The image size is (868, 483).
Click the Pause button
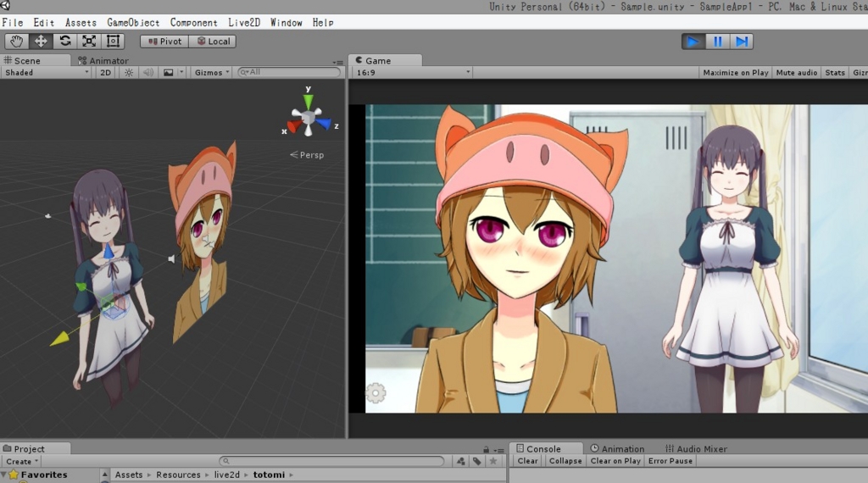717,42
